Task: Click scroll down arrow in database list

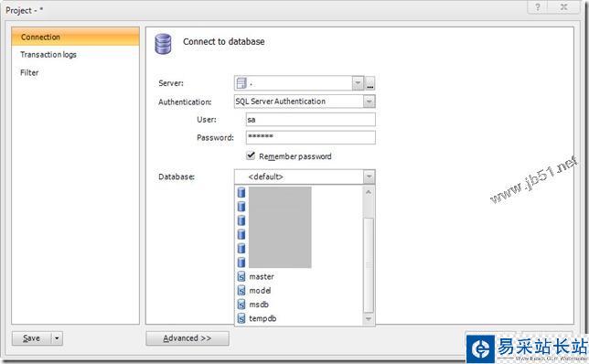Action: (x=369, y=319)
